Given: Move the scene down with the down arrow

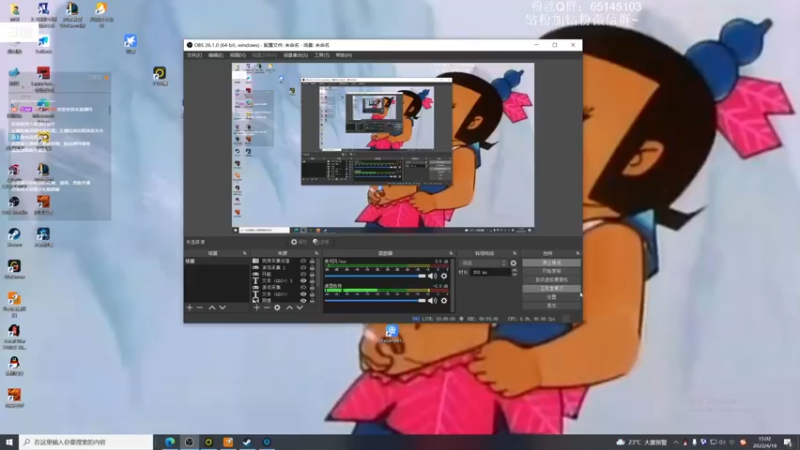Looking at the screenshot, I should 222,308.
